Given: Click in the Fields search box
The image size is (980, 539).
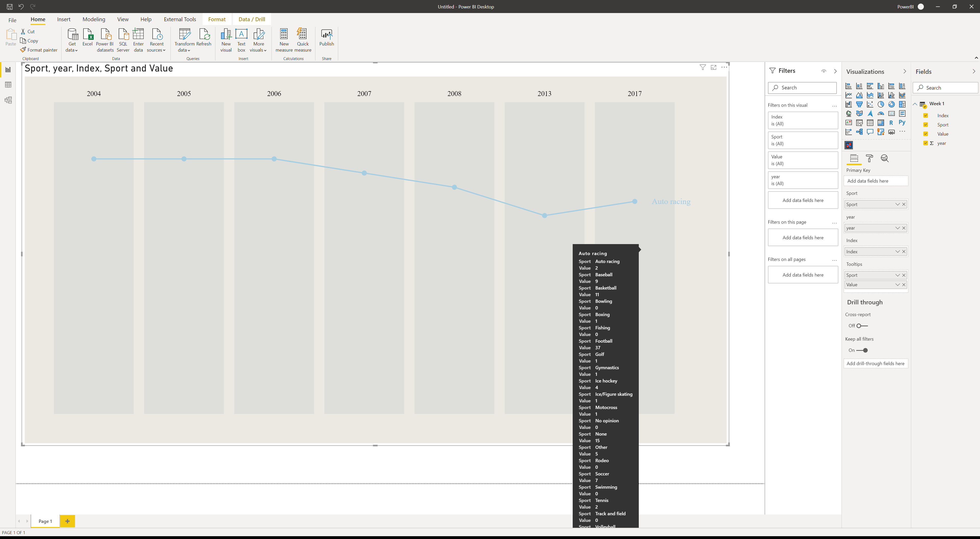Looking at the screenshot, I should click(x=945, y=88).
